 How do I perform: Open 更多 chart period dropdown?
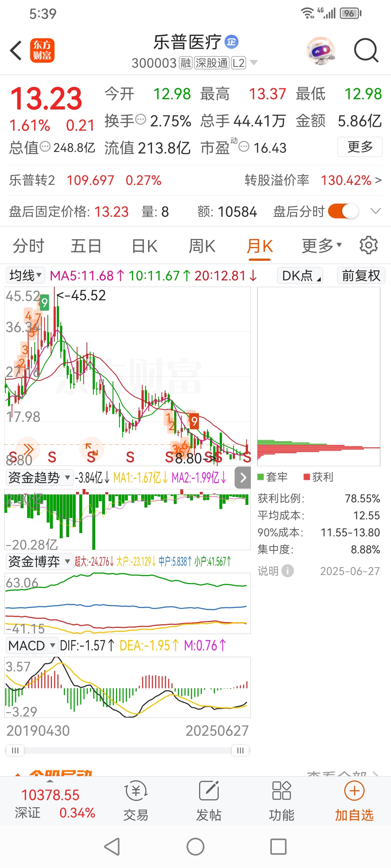click(x=322, y=246)
